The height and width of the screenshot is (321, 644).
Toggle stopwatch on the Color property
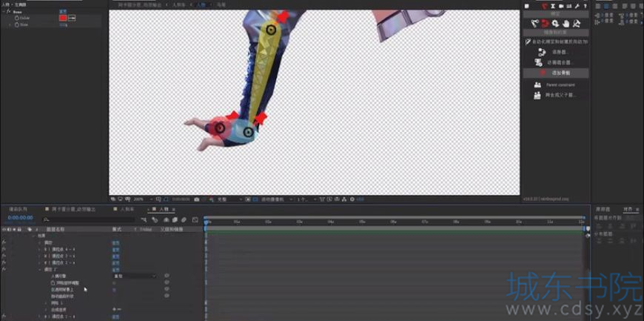[17, 18]
